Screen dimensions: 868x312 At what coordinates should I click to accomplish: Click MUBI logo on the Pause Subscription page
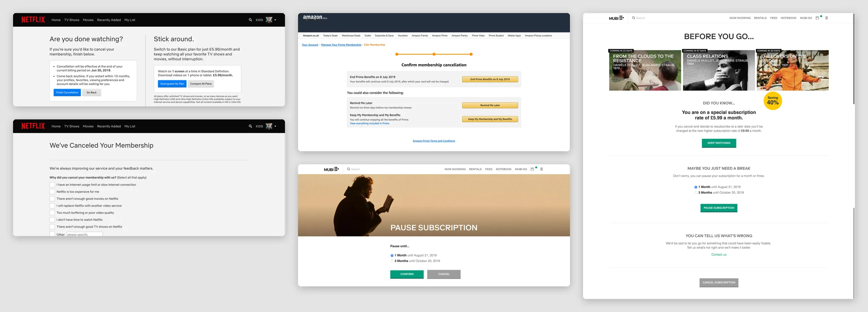coord(331,169)
